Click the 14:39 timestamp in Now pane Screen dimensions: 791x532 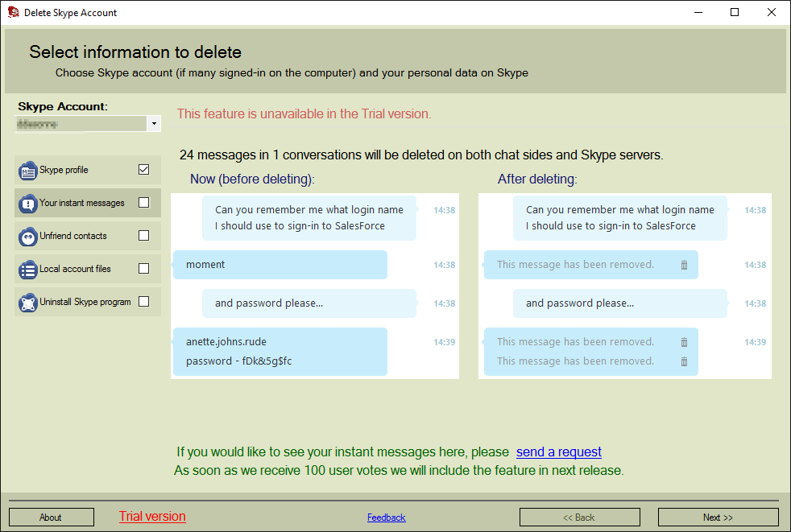click(x=444, y=342)
